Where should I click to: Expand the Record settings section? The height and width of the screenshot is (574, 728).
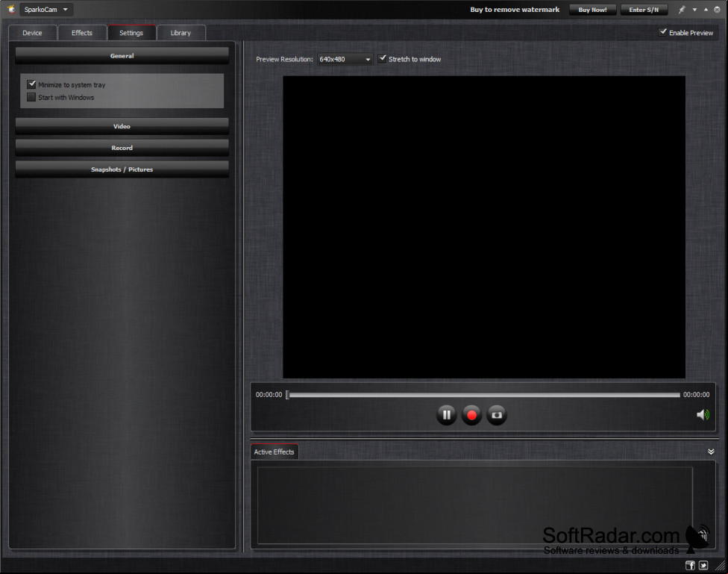122,148
